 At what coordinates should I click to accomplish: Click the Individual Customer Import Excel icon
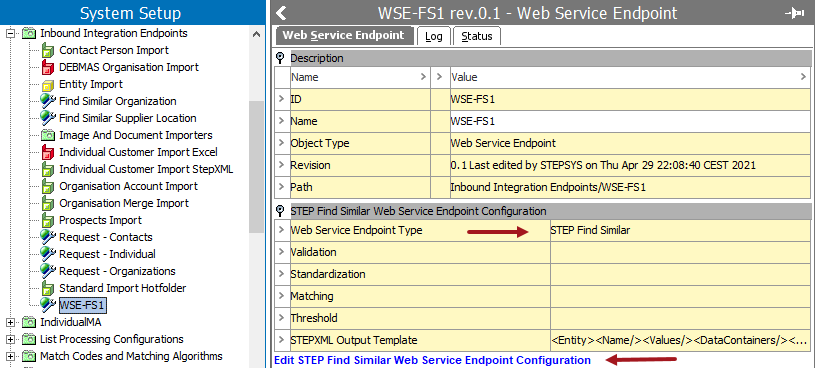48,152
